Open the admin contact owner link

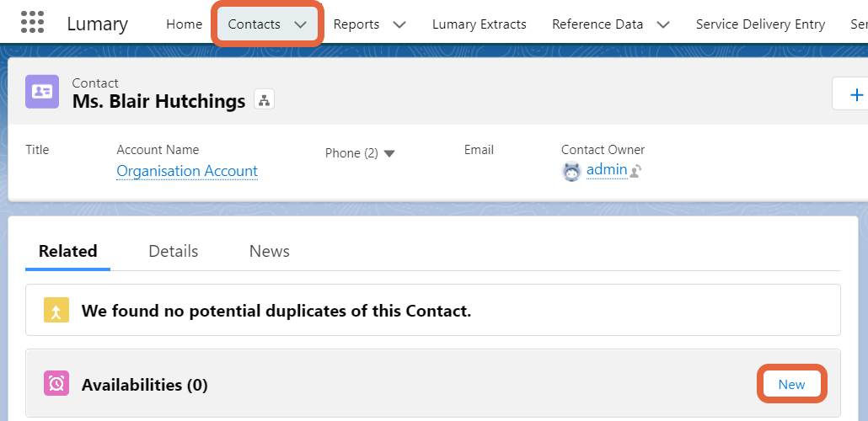click(607, 170)
